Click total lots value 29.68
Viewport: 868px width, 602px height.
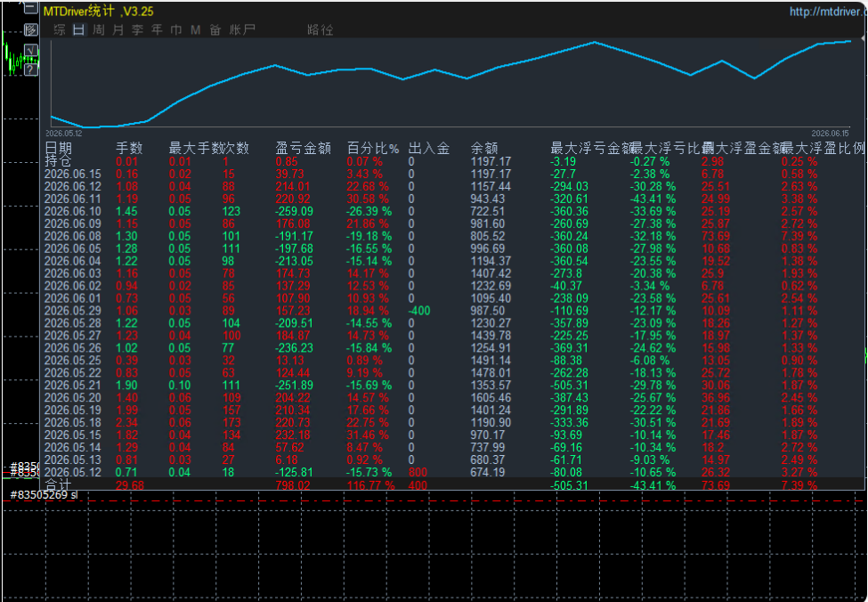point(130,485)
